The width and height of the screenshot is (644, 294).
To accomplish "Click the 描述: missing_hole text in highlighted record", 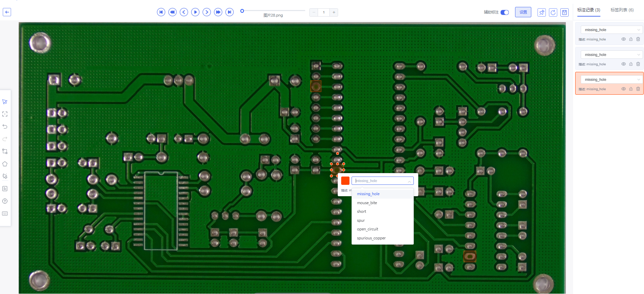I will [x=592, y=89].
